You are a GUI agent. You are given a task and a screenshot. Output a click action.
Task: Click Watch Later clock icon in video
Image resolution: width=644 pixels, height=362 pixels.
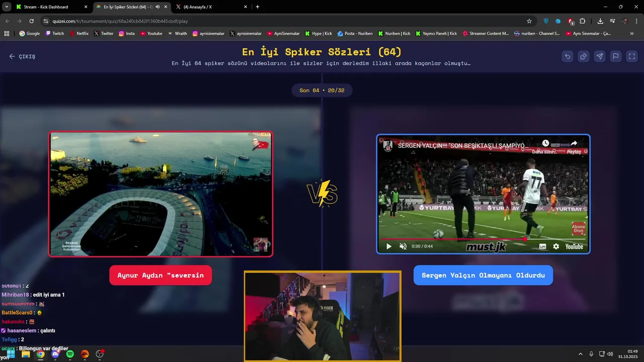pos(545,143)
